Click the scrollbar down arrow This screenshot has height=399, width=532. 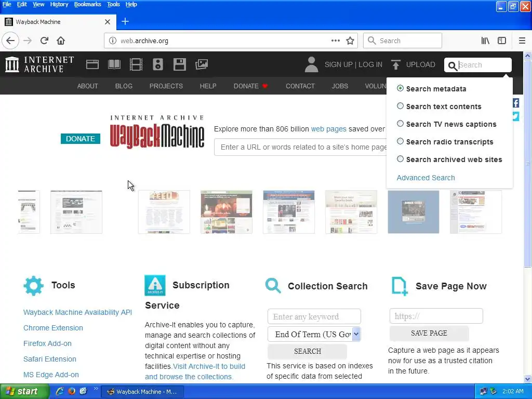[528, 379]
